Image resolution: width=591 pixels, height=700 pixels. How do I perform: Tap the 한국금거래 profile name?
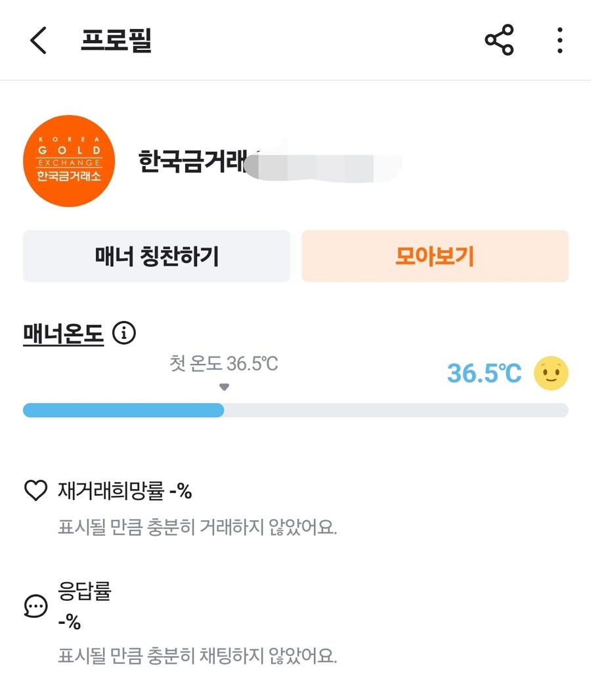[192, 162]
